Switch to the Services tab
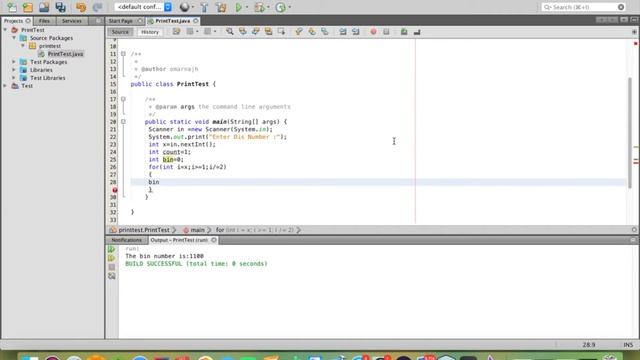640x360 pixels. [x=72, y=21]
